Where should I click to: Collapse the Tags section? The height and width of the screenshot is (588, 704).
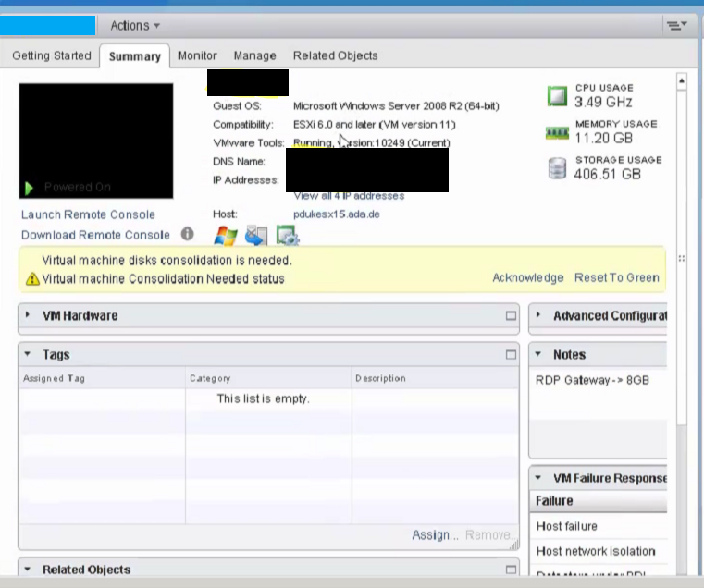click(x=29, y=354)
